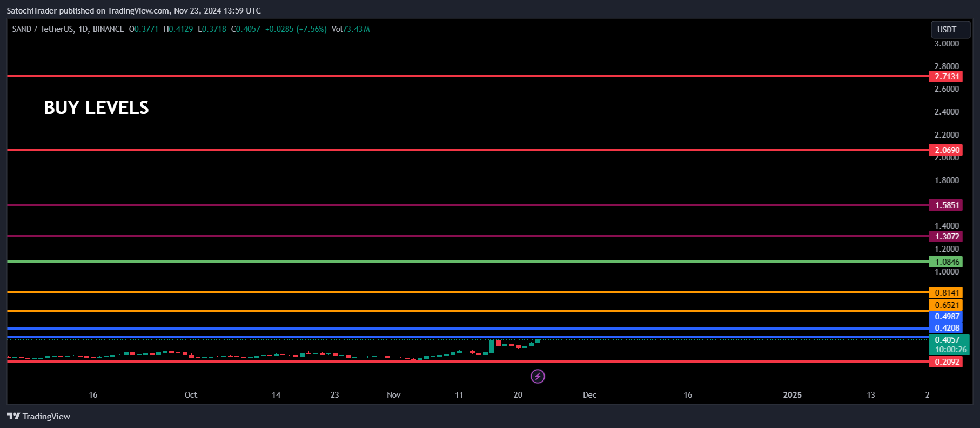Click the 2.0690 red price label
The width and height of the screenshot is (980, 428).
coord(947,150)
